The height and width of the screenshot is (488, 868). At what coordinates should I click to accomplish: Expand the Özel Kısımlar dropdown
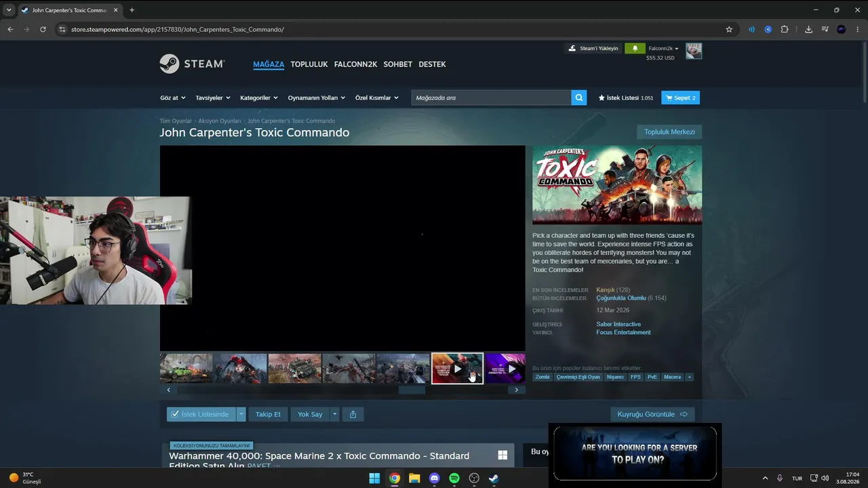pos(377,98)
